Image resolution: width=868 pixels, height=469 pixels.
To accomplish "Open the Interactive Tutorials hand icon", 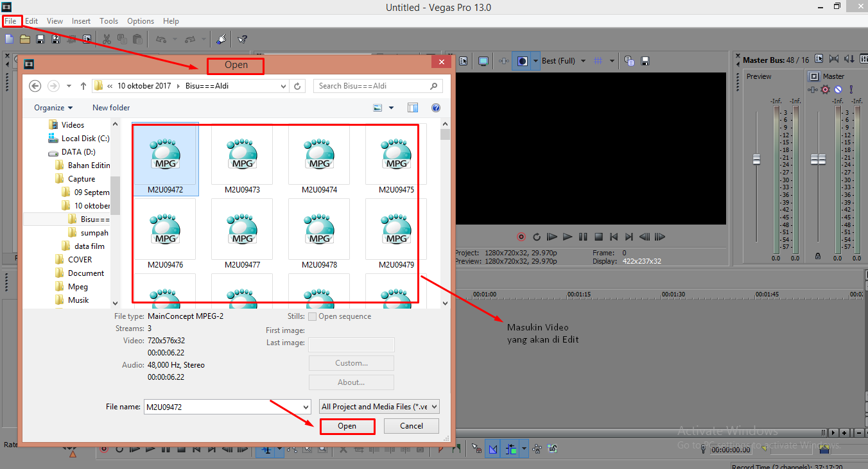I will click(221, 39).
